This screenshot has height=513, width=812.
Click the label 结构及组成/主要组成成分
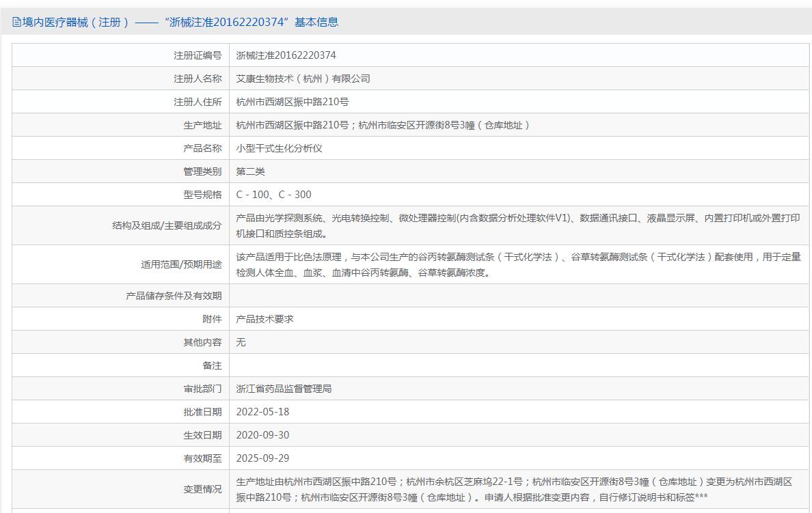pos(167,225)
